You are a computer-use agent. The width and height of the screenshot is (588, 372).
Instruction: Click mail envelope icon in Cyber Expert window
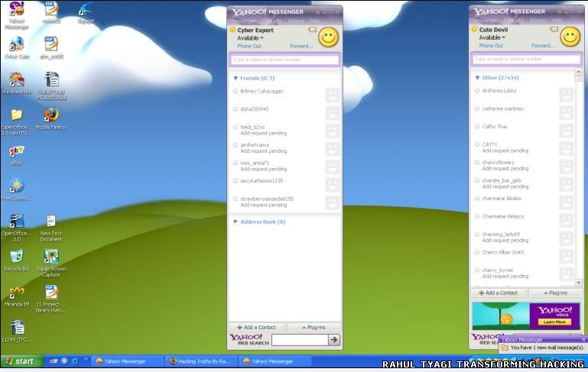(x=312, y=30)
